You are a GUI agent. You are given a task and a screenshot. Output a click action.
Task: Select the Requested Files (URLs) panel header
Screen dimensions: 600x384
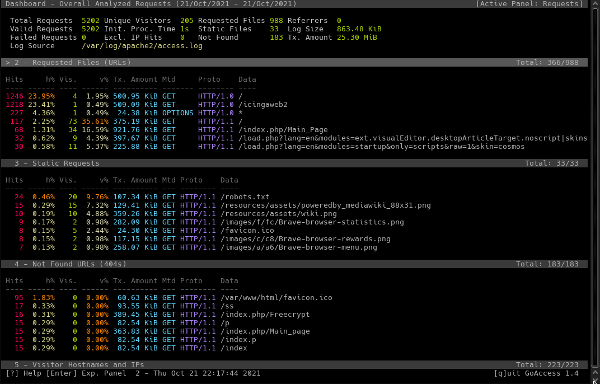pyautogui.click(x=294, y=62)
